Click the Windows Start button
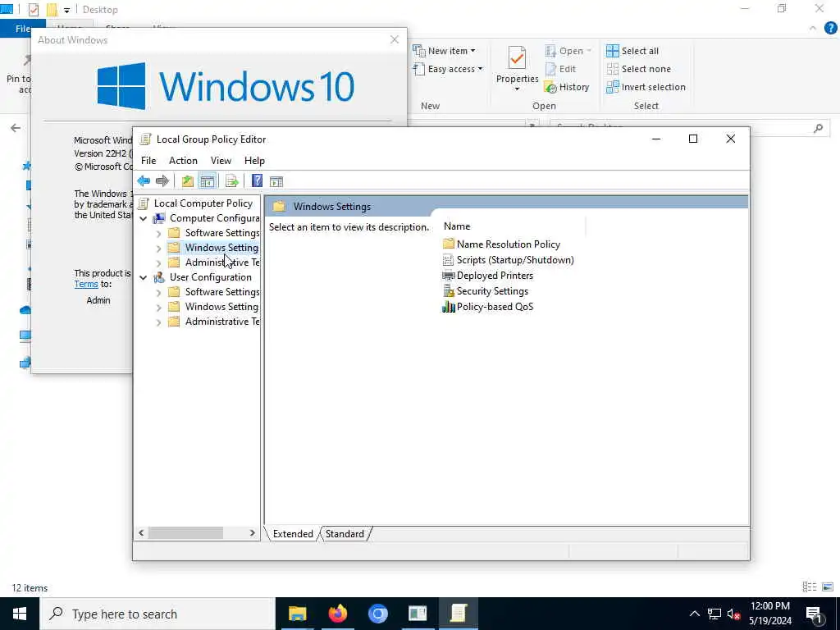 [20, 614]
